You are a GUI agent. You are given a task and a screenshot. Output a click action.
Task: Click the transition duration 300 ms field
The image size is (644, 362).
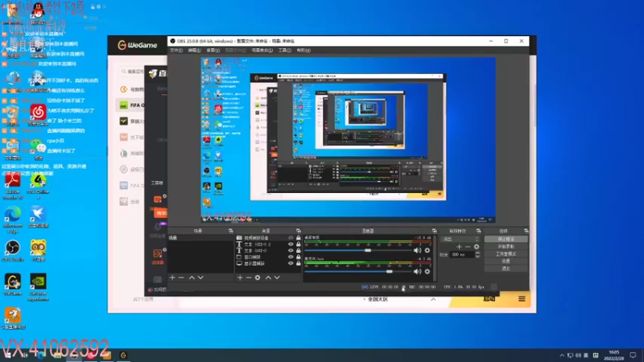tap(462, 255)
